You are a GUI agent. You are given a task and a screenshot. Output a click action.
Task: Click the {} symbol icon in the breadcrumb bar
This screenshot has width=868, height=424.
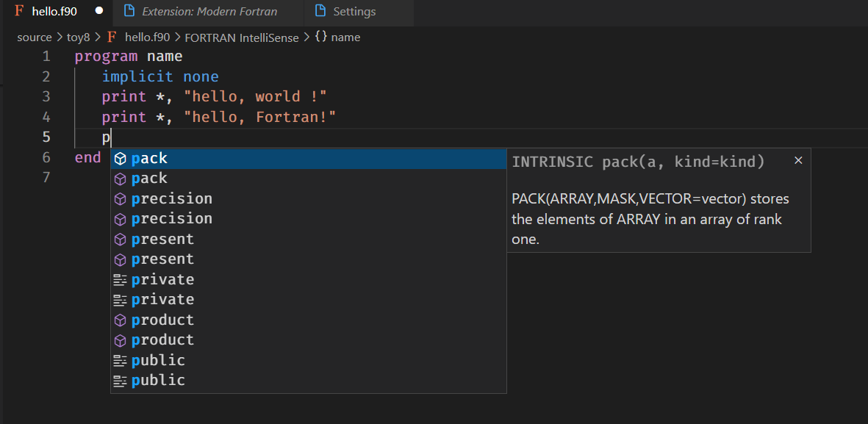pyautogui.click(x=322, y=37)
